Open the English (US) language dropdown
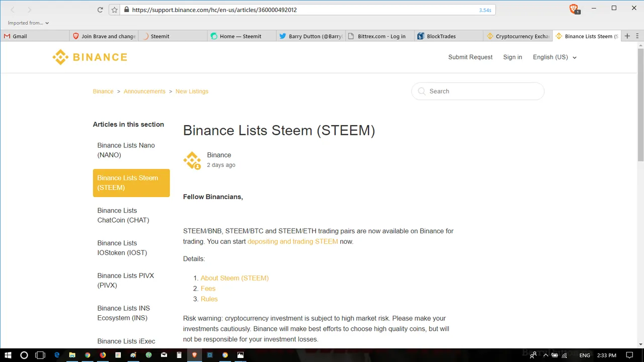The image size is (644, 362). click(554, 57)
